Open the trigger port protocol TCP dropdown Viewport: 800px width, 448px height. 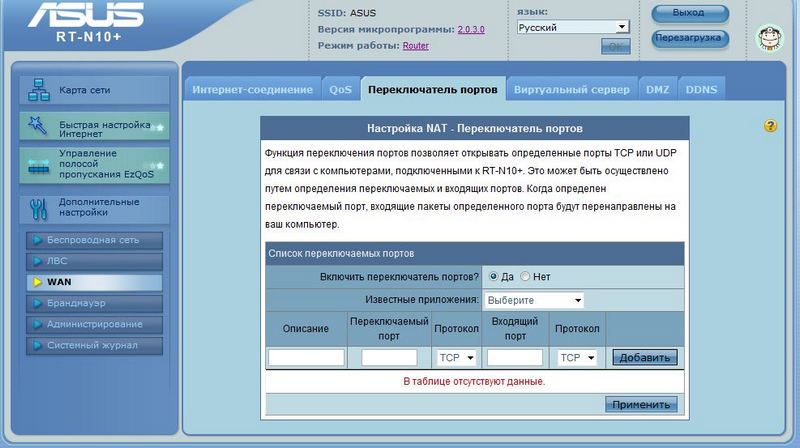tap(456, 358)
